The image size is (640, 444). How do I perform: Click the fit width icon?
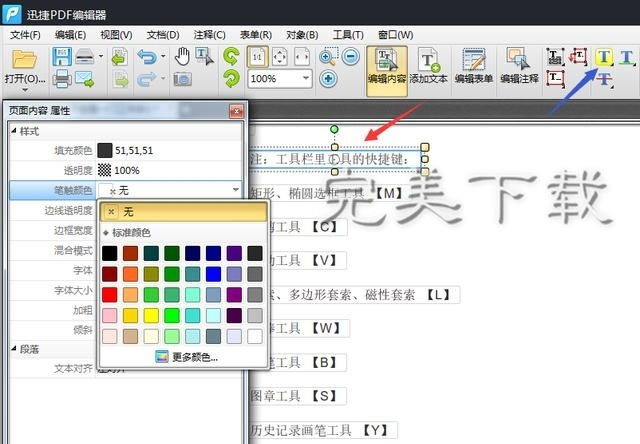[x=302, y=57]
